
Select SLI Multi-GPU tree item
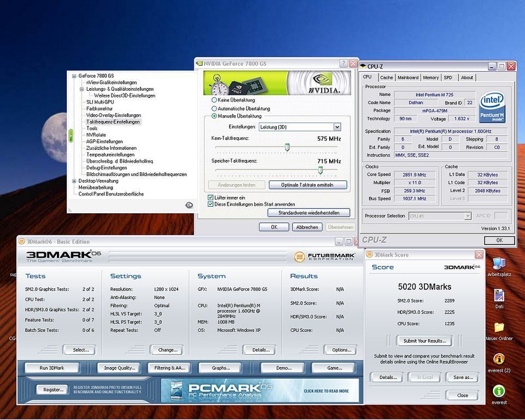pos(100,102)
